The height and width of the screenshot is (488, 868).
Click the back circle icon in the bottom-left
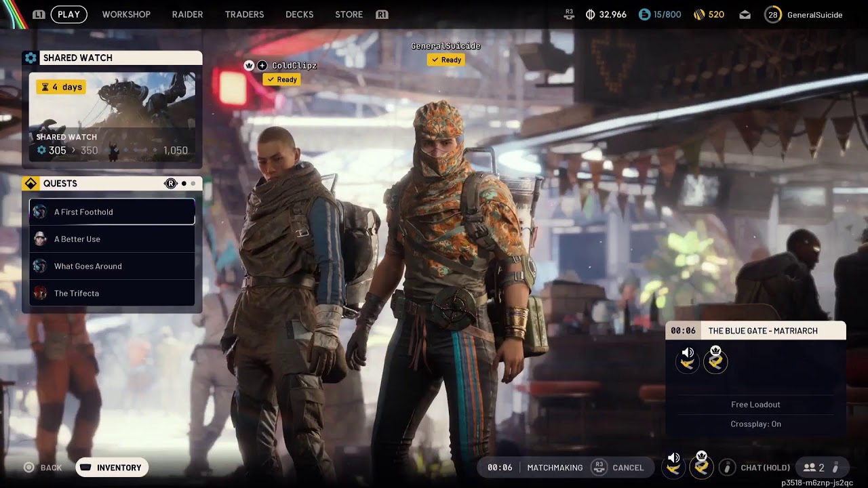click(x=28, y=467)
